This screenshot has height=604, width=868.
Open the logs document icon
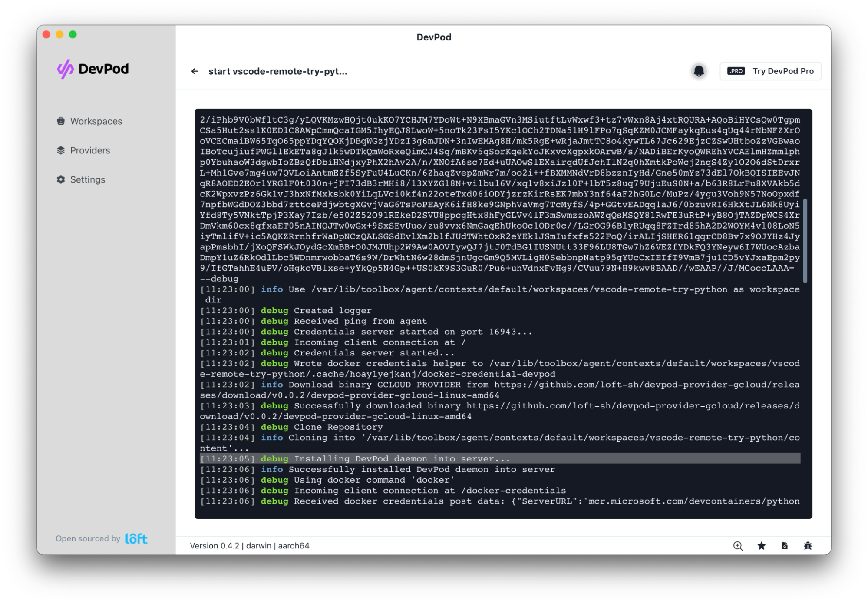point(784,546)
